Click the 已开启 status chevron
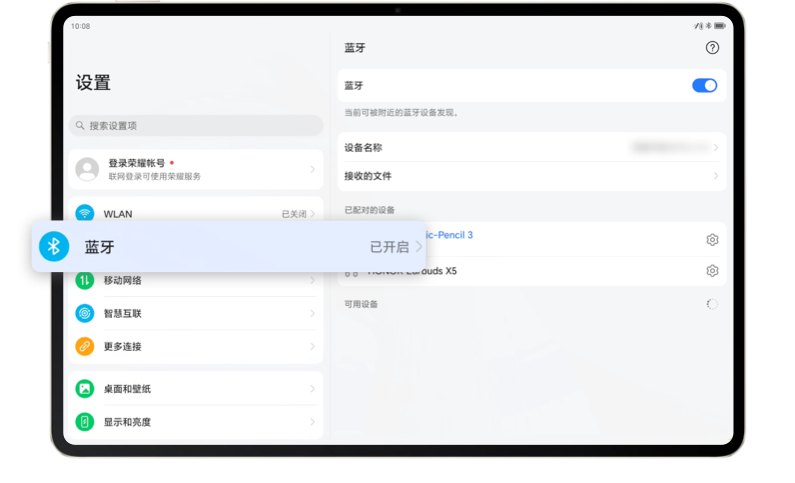The height and width of the screenshot is (483, 795). click(x=419, y=247)
